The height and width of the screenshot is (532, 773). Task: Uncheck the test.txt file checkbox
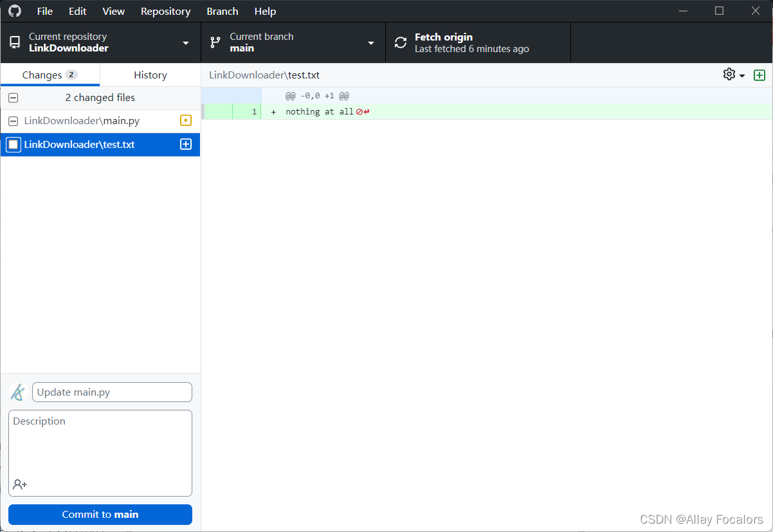point(13,144)
